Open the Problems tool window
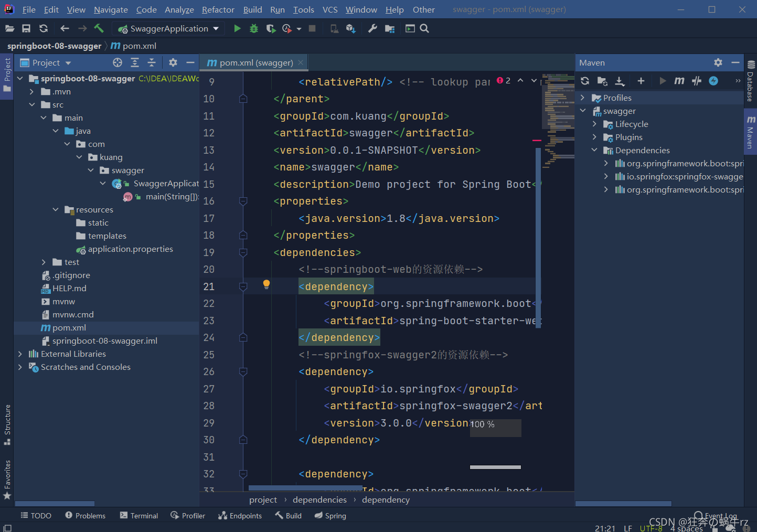 click(x=86, y=516)
